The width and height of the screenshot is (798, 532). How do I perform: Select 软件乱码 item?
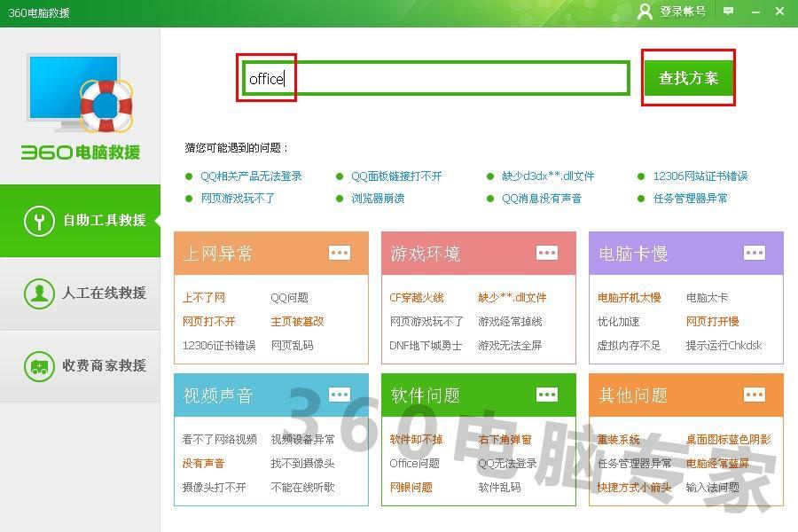(x=499, y=487)
